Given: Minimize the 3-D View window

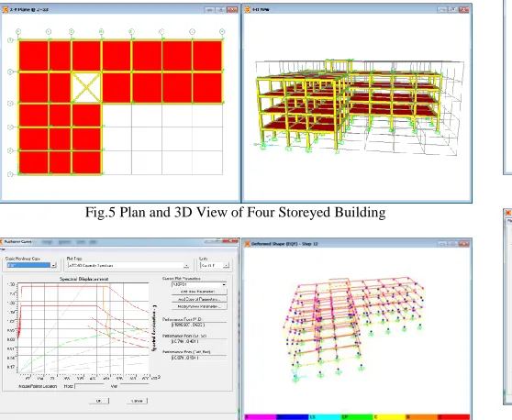Looking at the screenshot, I should [441, 10].
